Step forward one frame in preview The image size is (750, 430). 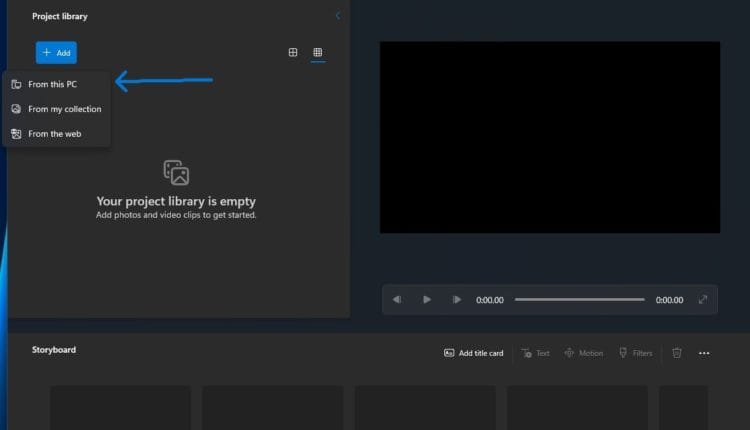pos(457,299)
